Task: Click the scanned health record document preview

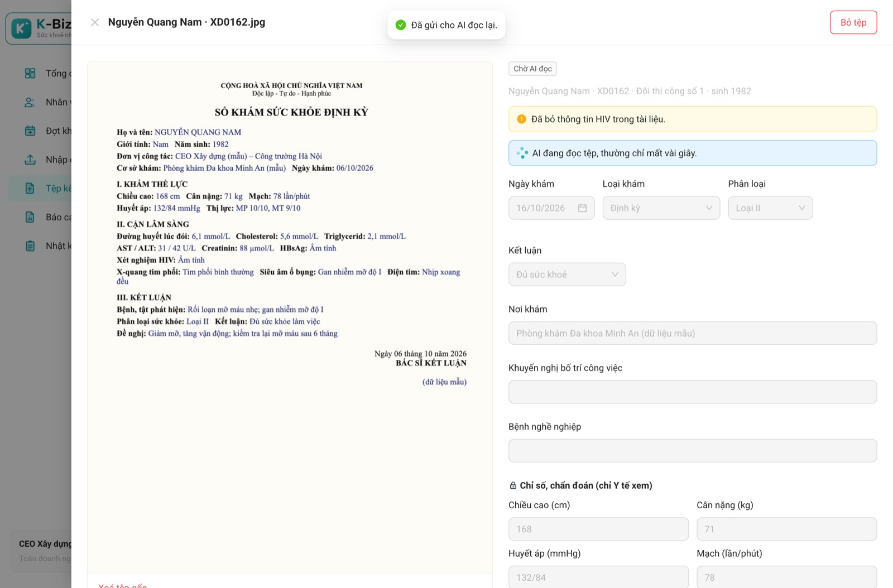Action: pos(290,317)
